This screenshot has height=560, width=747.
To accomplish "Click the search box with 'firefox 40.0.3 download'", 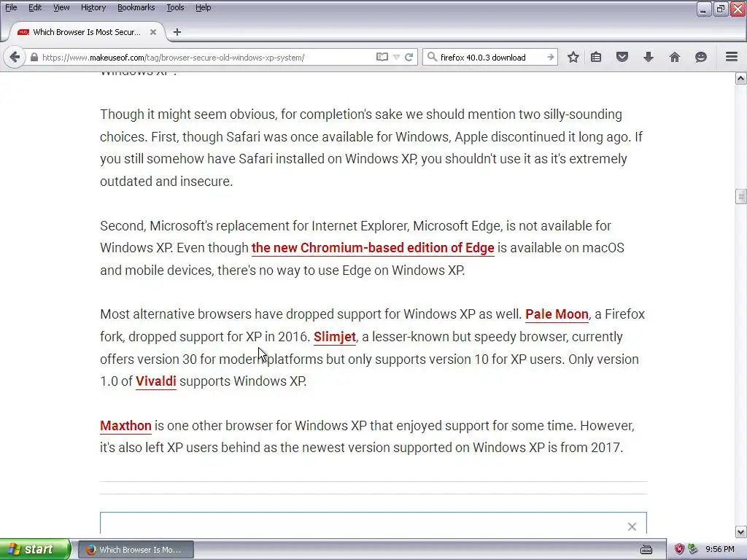I will tap(491, 57).
